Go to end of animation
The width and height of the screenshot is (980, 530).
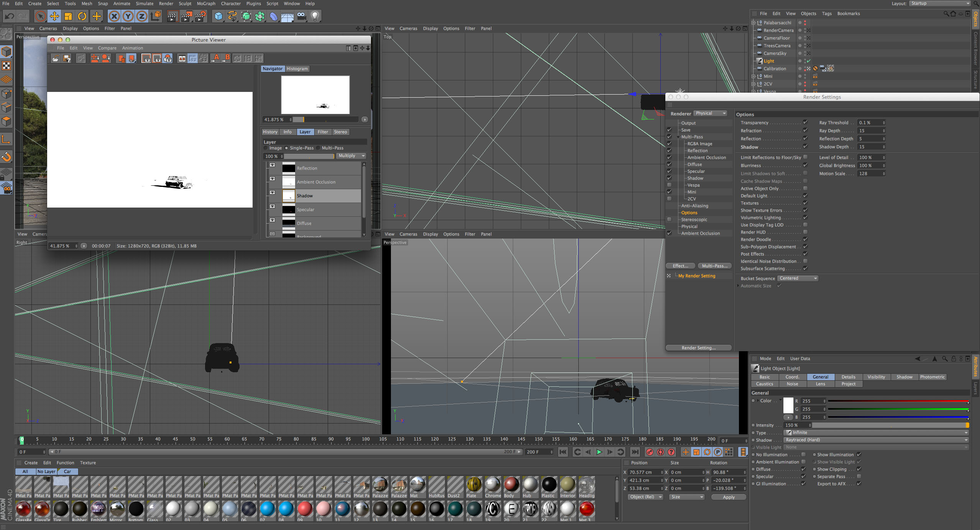[635, 452]
